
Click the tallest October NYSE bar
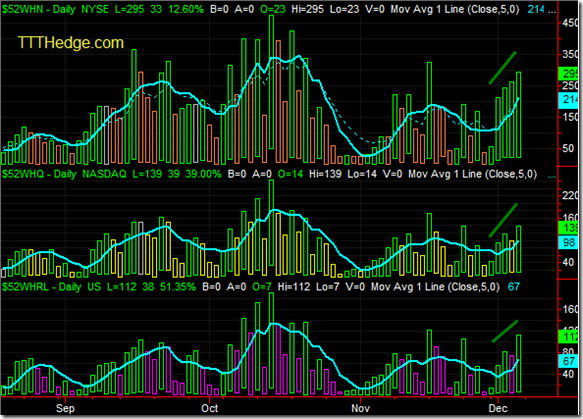click(271, 82)
